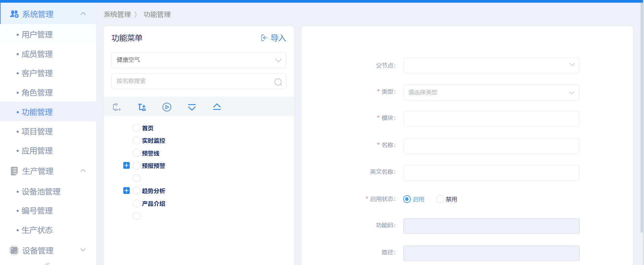
Task: Collapse the 系统管理 sidebar section chevron
Action: (x=83, y=14)
